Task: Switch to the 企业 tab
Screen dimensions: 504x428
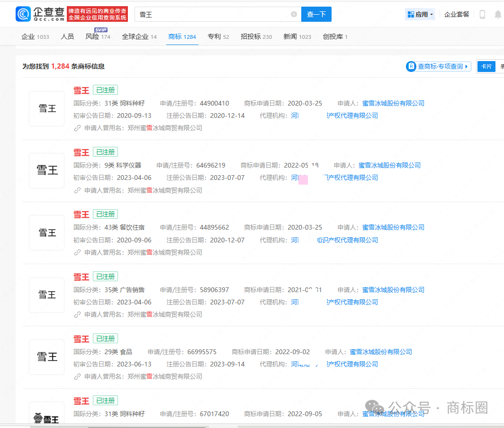Action: tap(36, 36)
